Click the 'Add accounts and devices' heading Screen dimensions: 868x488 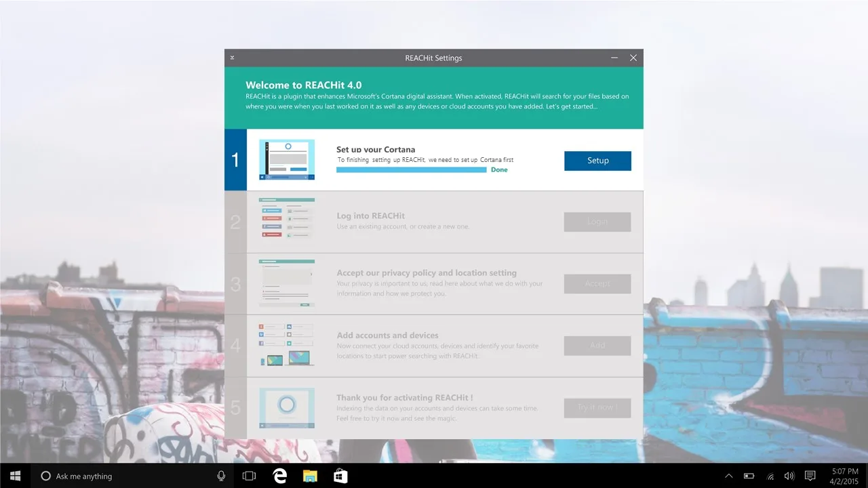pyautogui.click(x=388, y=335)
